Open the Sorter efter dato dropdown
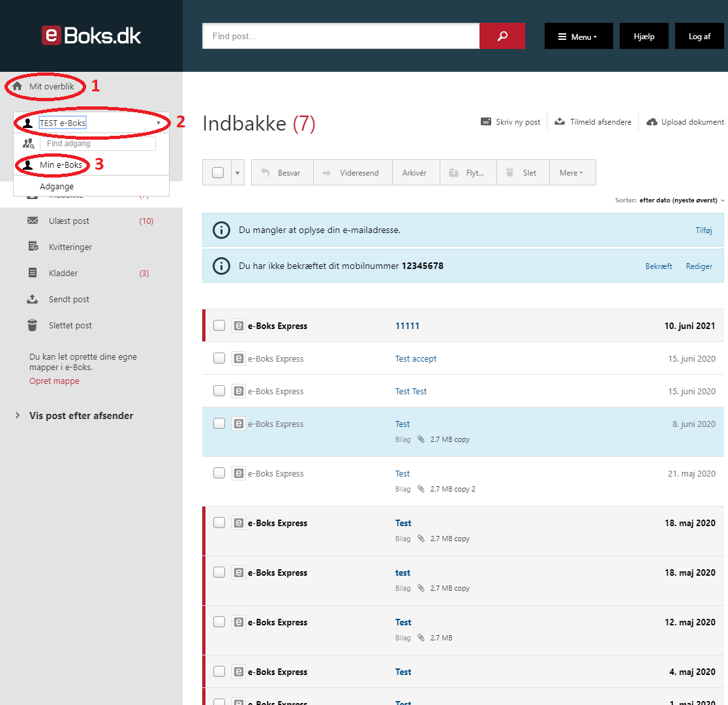The height and width of the screenshot is (705, 728). click(681, 200)
